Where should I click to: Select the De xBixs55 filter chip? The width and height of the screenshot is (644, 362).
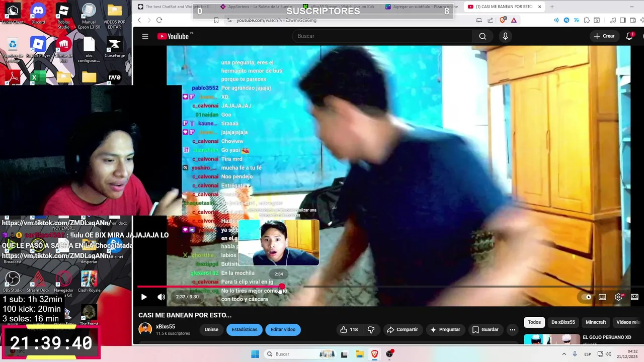pyautogui.click(x=563, y=322)
